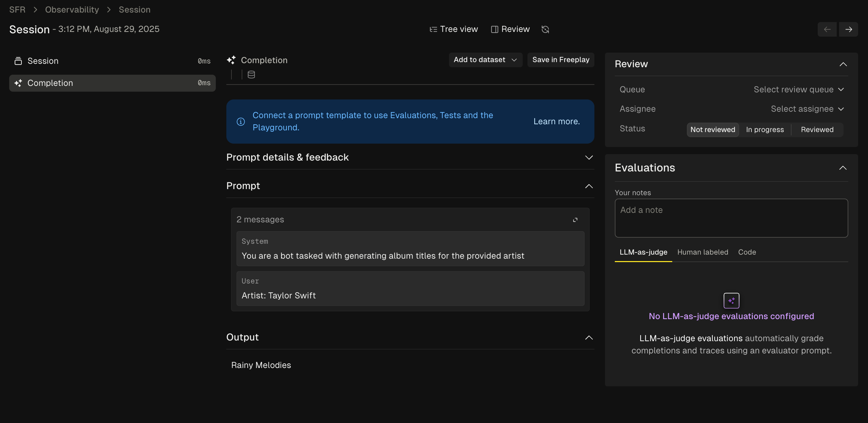The width and height of the screenshot is (868, 423).
Task: Click the database icon under Completion header
Action: click(251, 75)
